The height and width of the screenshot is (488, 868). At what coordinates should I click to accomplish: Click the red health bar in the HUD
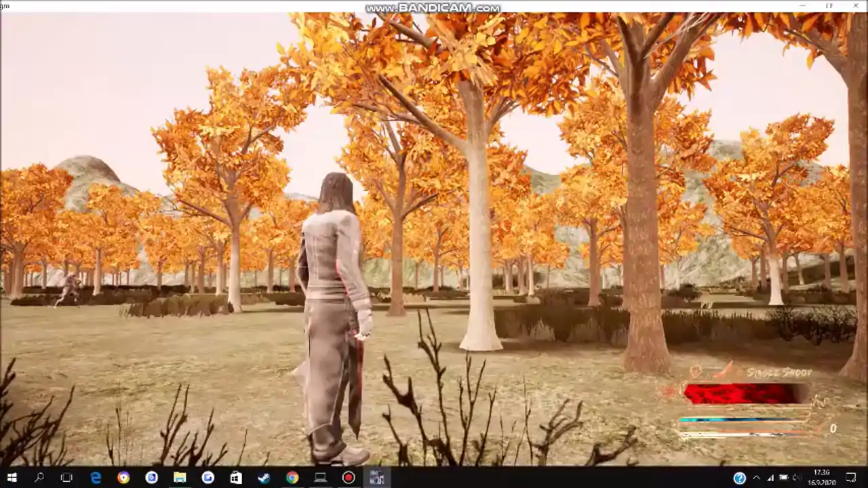click(745, 394)
